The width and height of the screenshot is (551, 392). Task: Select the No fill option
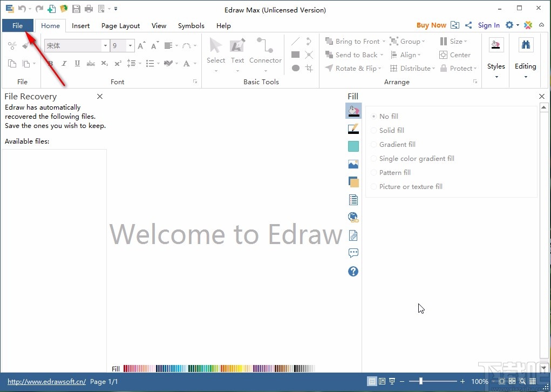[385, 117]
